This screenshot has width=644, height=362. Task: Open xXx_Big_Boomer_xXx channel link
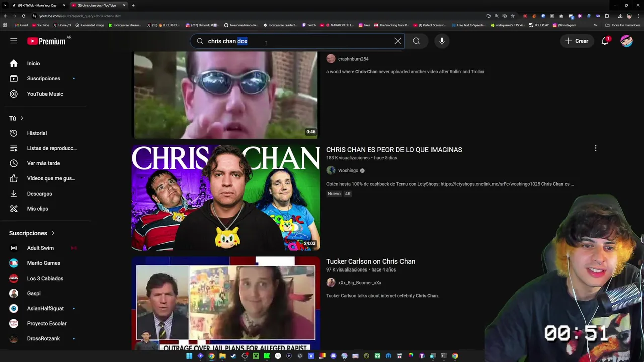(360, 283)
